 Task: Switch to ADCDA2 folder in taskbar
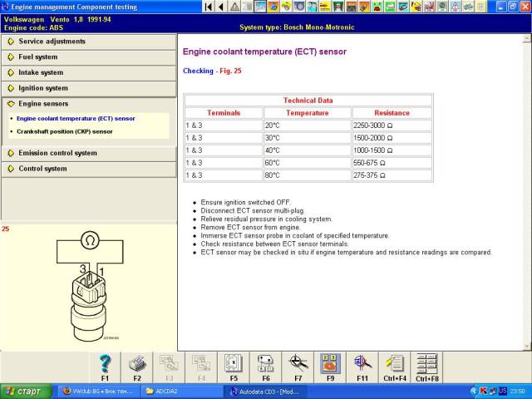tap(182, 391)
